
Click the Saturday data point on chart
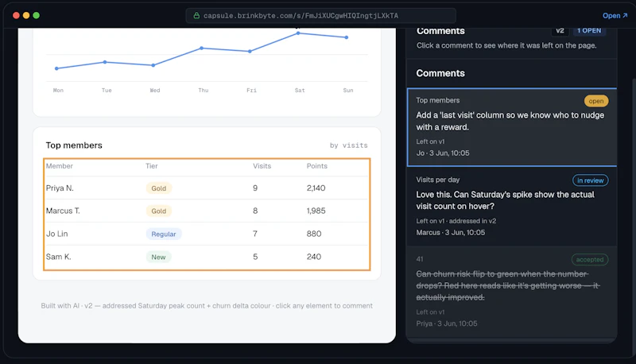pyautogui.click(x=298, y=33)
